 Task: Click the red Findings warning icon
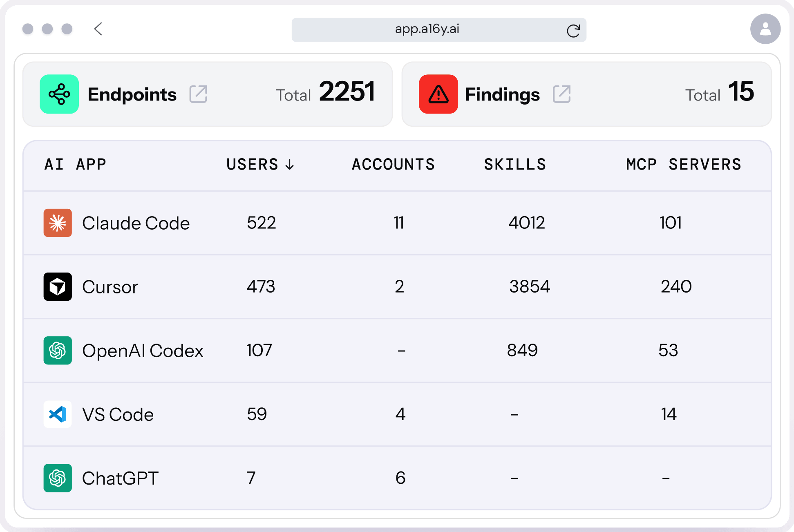[438, 94]
